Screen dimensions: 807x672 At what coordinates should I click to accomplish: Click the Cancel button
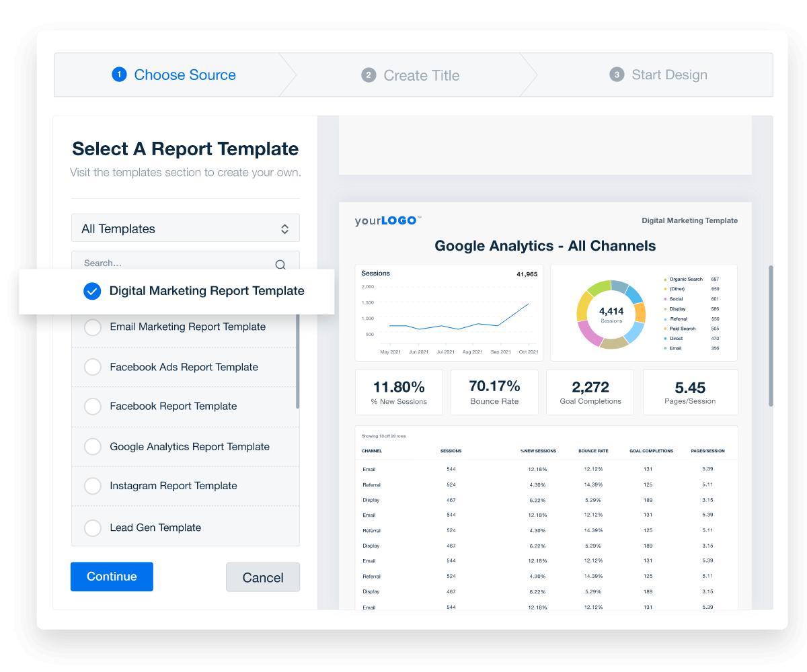coord(263,577)
